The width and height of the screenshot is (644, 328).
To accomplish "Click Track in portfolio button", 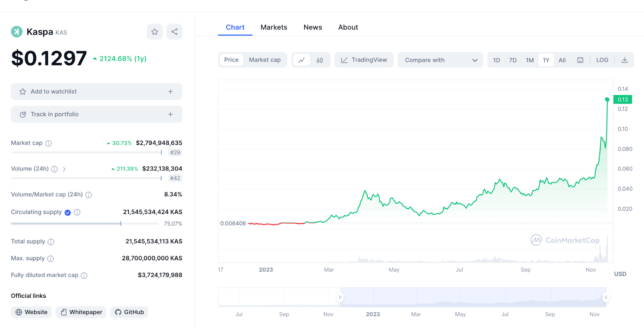I will coord(97,114).
